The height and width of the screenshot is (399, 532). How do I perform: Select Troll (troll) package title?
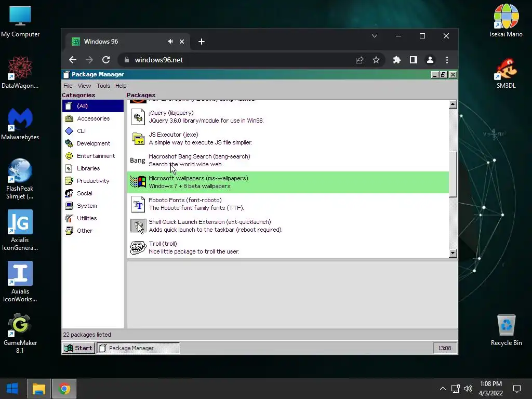(x=163, y=244)
